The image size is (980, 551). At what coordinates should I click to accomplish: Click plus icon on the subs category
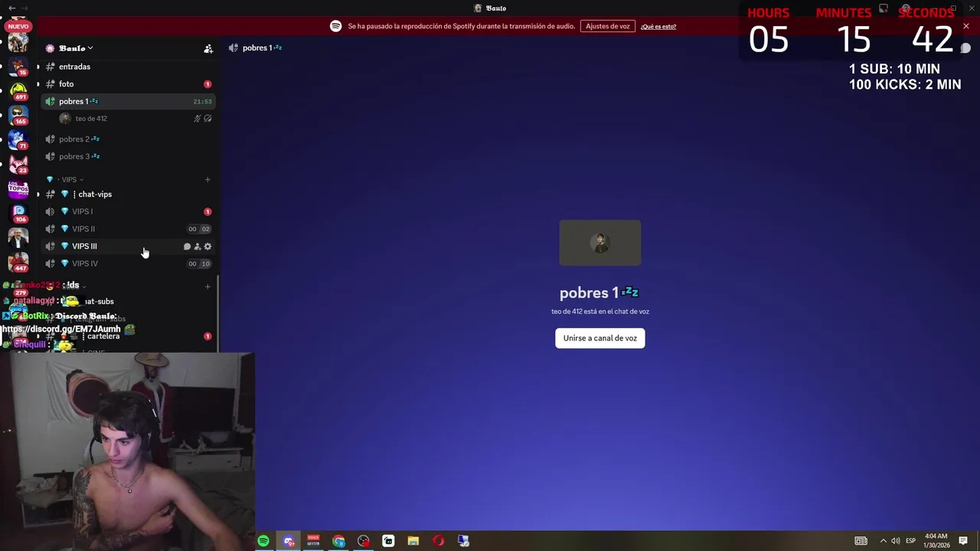[207, 287]
